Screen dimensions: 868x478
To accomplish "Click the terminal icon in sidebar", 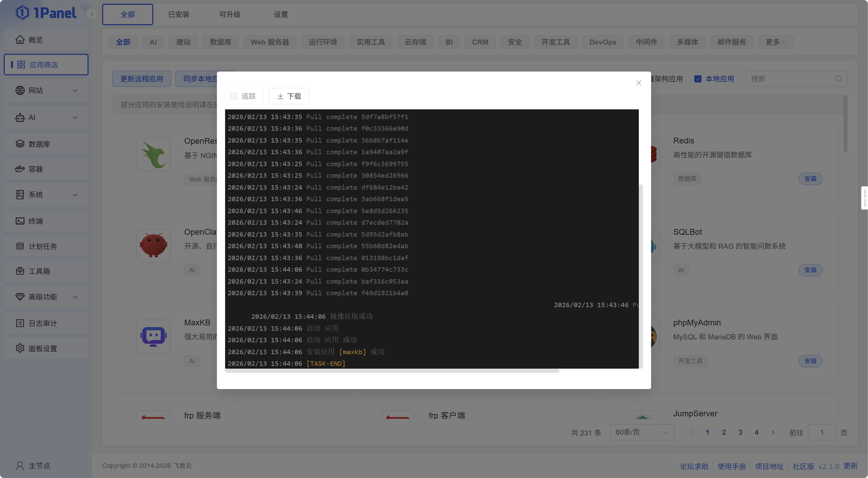I will (20, 221).
